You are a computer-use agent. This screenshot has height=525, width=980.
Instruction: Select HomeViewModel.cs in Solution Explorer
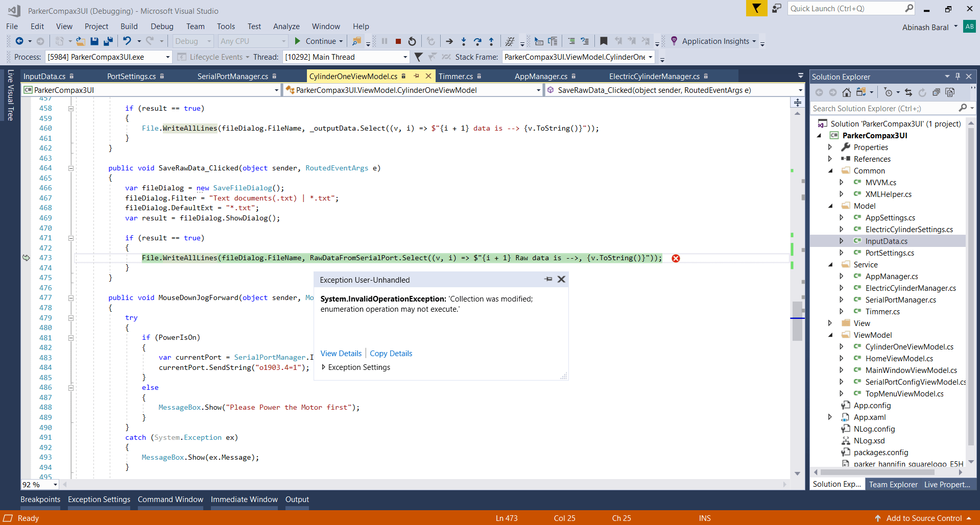click(899, 359)
